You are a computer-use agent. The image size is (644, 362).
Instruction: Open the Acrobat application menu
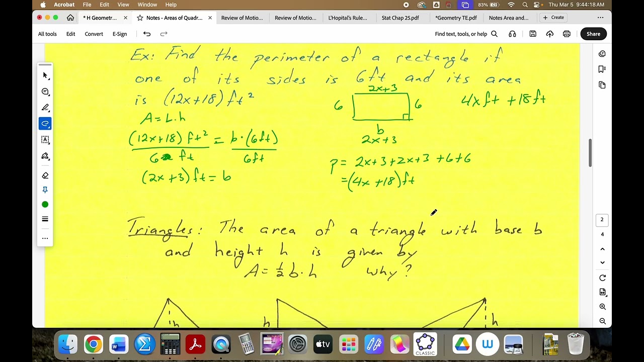[x=64, y=5]
